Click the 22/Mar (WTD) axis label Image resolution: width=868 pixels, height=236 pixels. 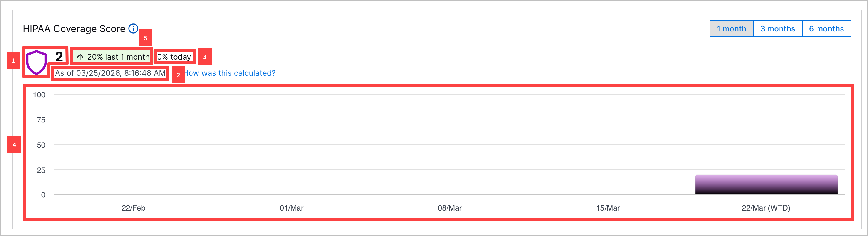[765, 208]
